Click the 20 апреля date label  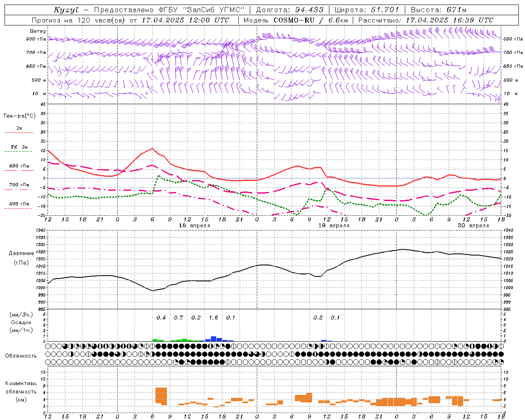tap(473, 226)
